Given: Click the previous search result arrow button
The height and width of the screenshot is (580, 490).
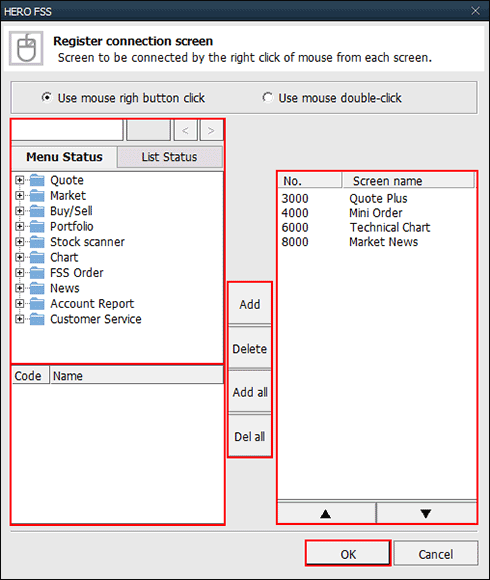Looking at the screenshot, I should click(186, 130).
